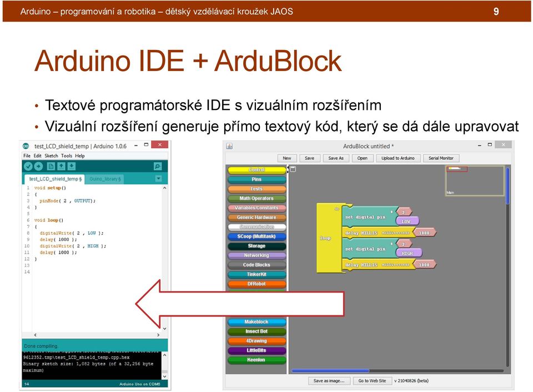Click the Save as image... button
Screen dimensions: 533x392
click(329, 381)
